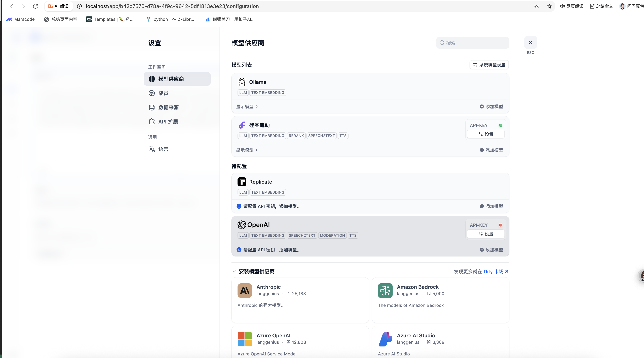
Task: Click 设置 button in OpenAI card
Action: [485, 234]
